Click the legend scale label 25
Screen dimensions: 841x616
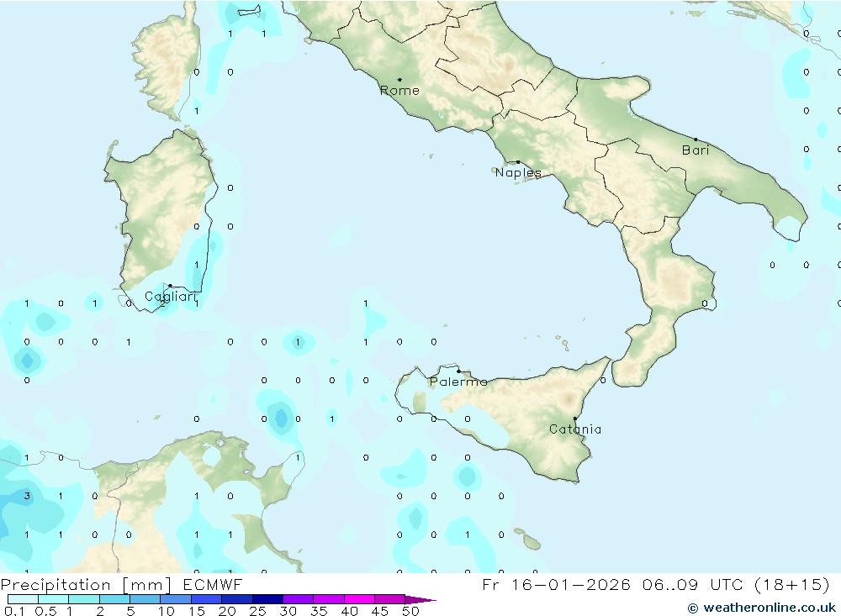pyautogui.click(x=257, y=611)
